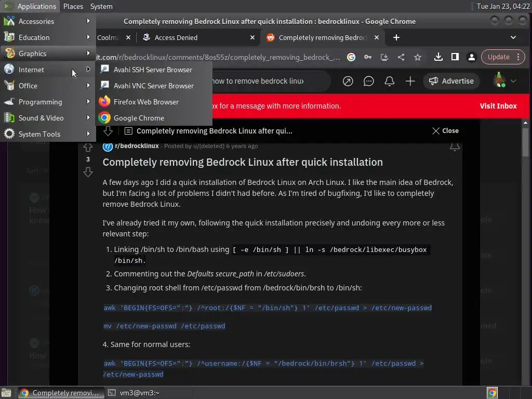Close the post overlay
This screenshot has width=532, height=399.
(445, 130)
